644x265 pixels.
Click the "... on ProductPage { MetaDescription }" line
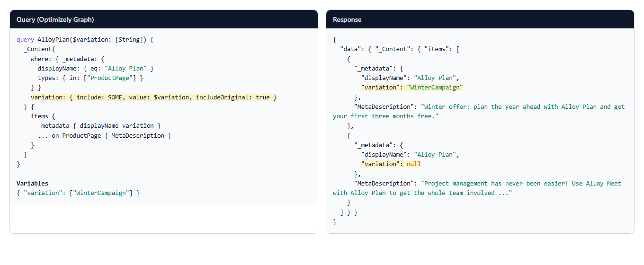[x=104, y=135]
